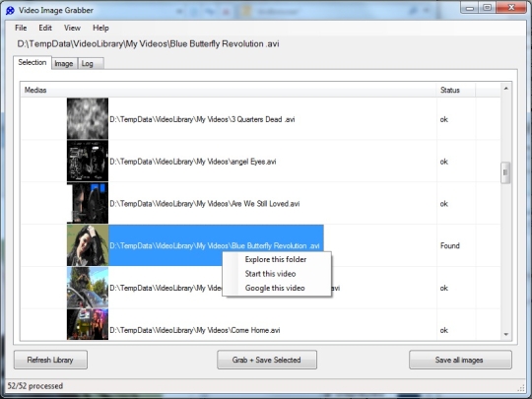Open the Help menu
Image resolution: width=532 pixels, height=399 pixels.
100,28
